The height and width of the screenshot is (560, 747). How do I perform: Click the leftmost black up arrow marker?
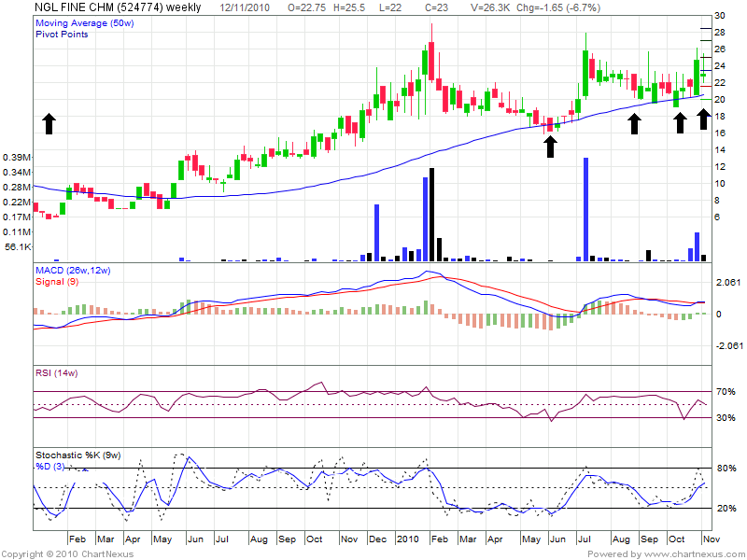pyautogui.click(x=49, y=123)
